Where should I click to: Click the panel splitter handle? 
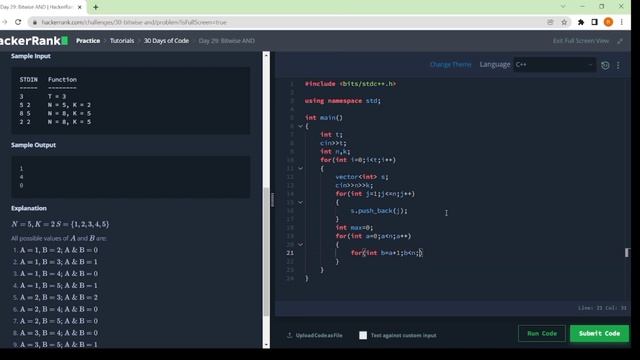pos(272,200)
